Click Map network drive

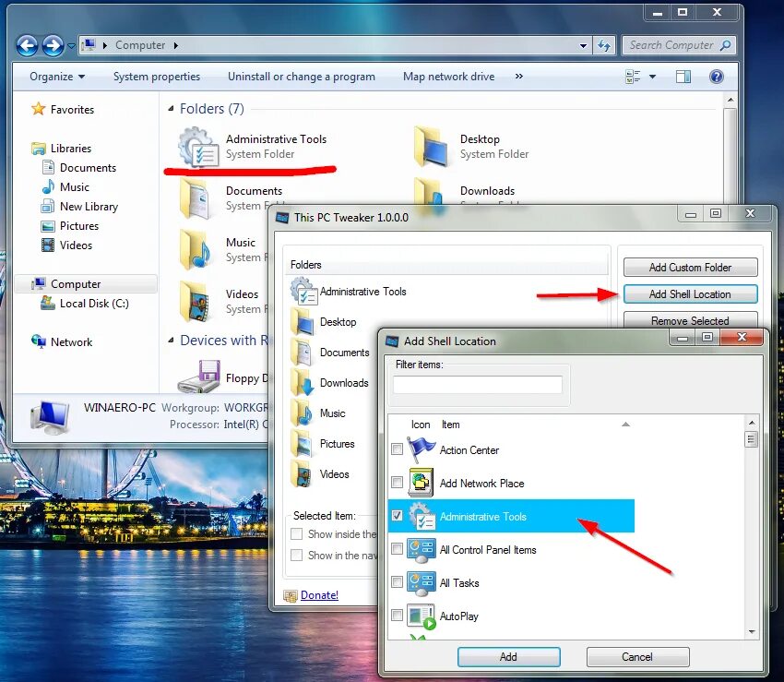(449, 77)
